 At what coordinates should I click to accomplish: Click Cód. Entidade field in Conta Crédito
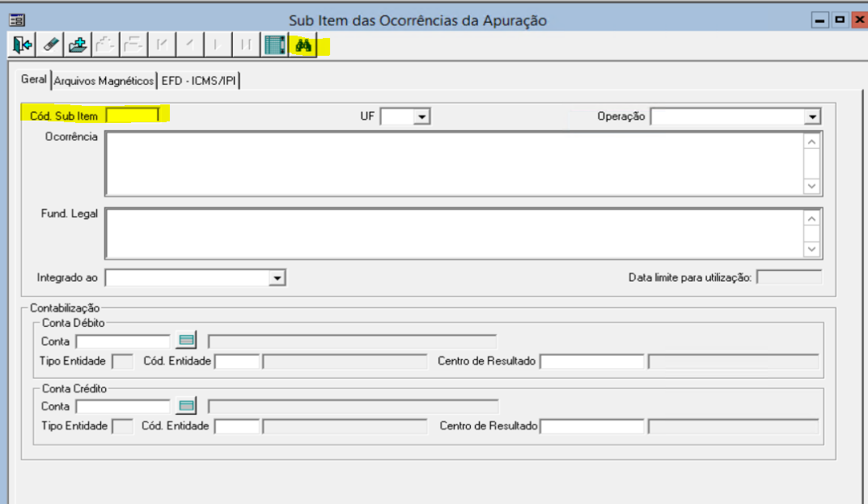(x=237, y=426)
